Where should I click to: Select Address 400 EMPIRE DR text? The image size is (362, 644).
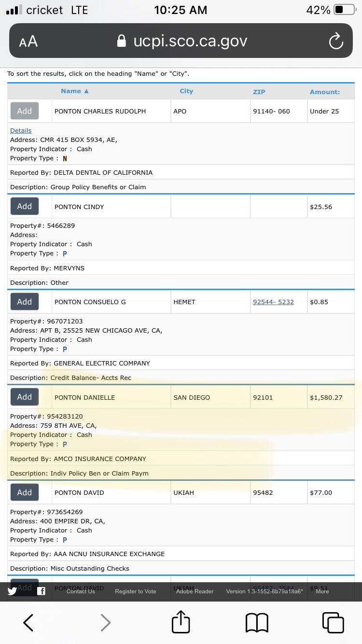57,521
